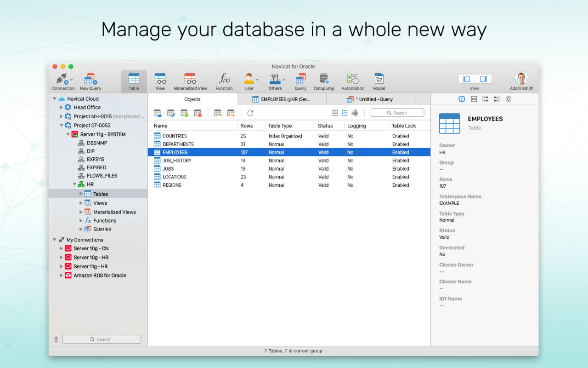Click the Open Table icon
Viewport: 588px width, 368px height.
tap(158, 113)
